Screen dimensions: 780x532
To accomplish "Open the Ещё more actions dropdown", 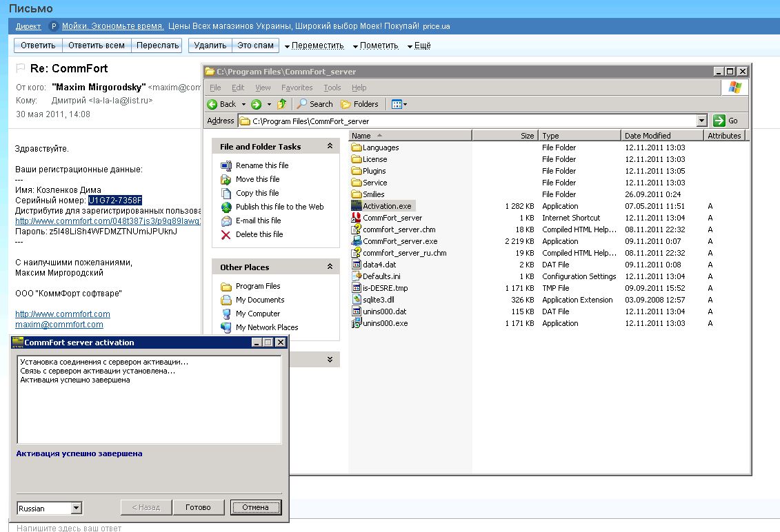I will [x=419, y=45].
